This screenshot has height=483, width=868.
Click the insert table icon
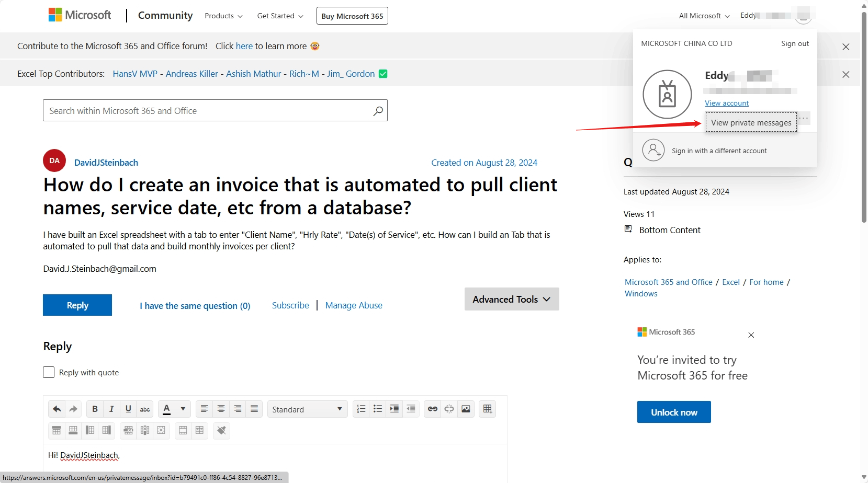coord(488,409)
